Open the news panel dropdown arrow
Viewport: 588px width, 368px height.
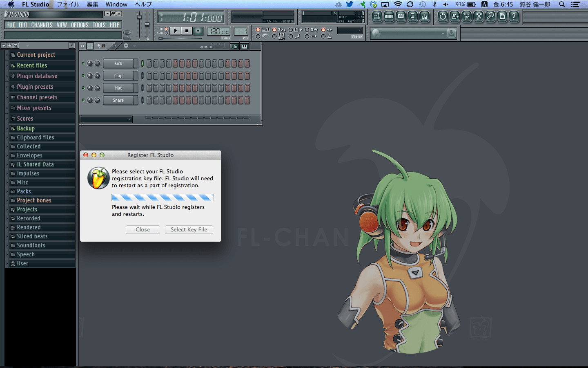(443, 33)
